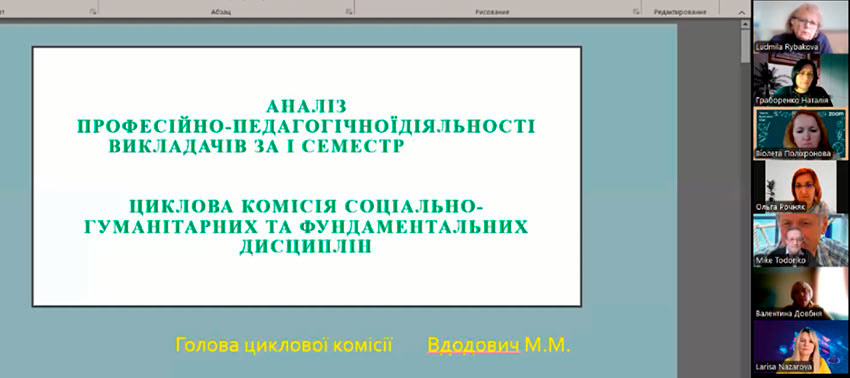Click the word ДИСЦИПЛІН on the slide
The height and width of the screenshot is (378, 850).
[306, 247]
